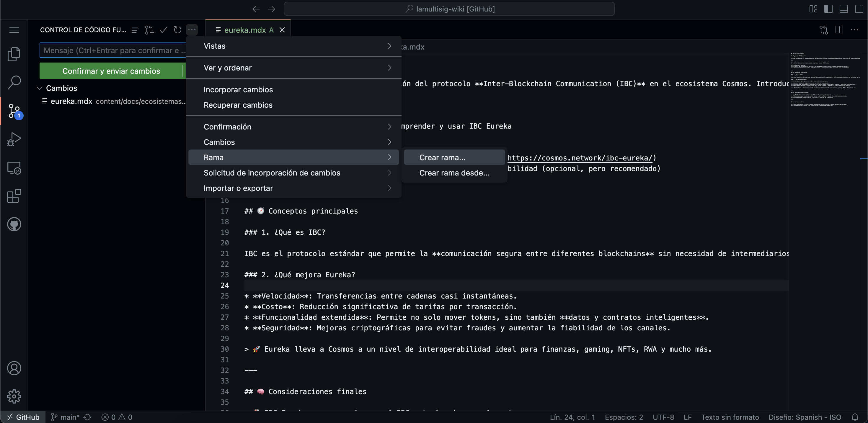Click Diseño: Spanish - ISO keyboard layout
868x423 pixels.
805,417
